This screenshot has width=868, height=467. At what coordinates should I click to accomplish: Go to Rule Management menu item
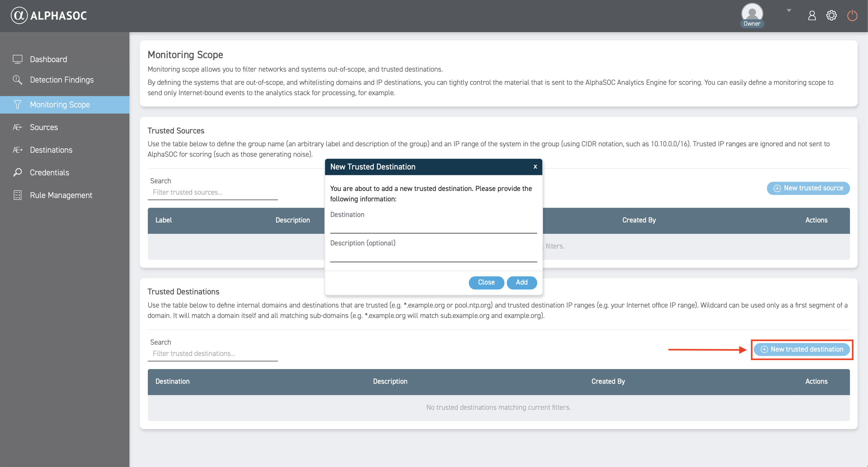(61, 195)
